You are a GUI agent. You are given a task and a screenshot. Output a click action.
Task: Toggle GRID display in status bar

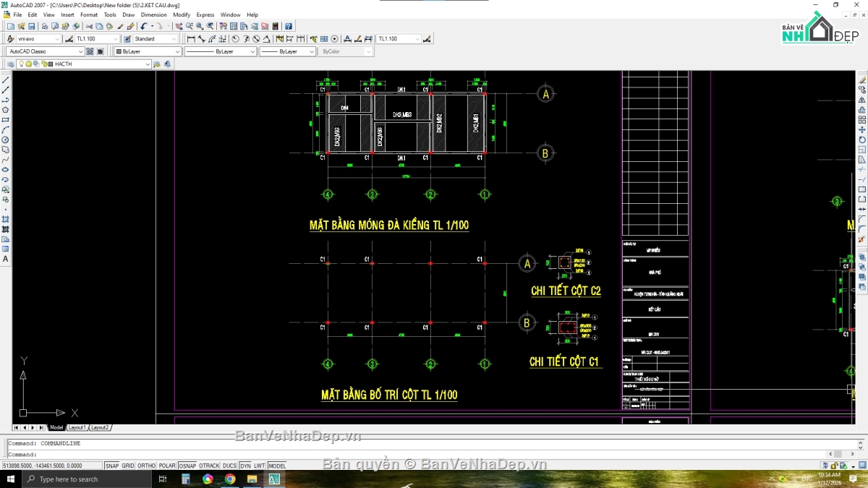(x=128, y=466)
